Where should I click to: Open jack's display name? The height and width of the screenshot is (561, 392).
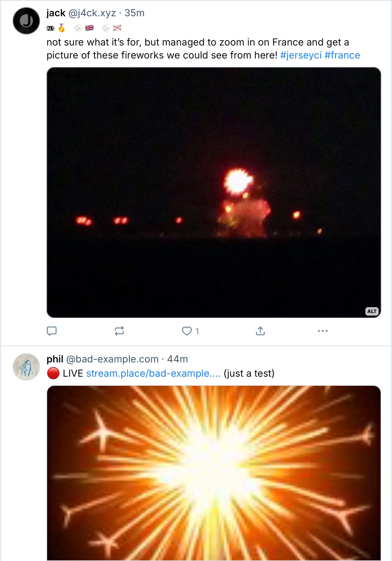click(x=56, y=13)
